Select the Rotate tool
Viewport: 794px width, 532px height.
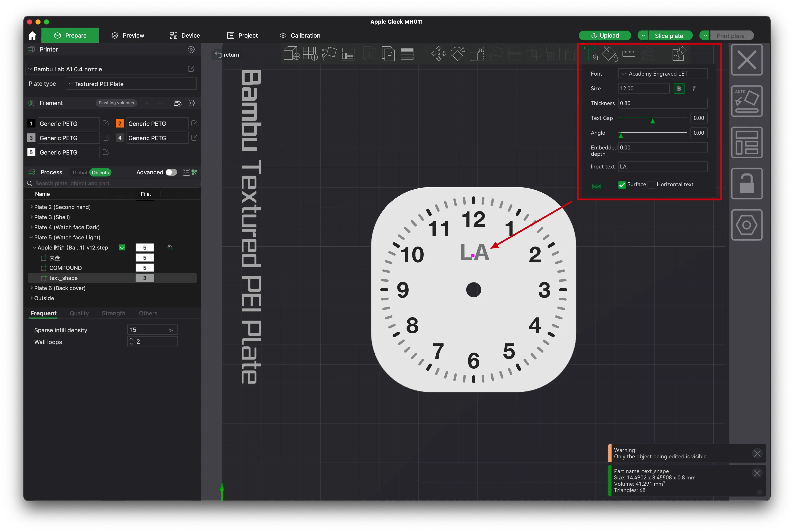pyautogui.click(x=457, y=54)
